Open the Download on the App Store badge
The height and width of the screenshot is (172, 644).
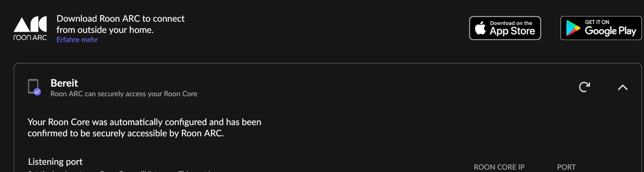[505, 28]
